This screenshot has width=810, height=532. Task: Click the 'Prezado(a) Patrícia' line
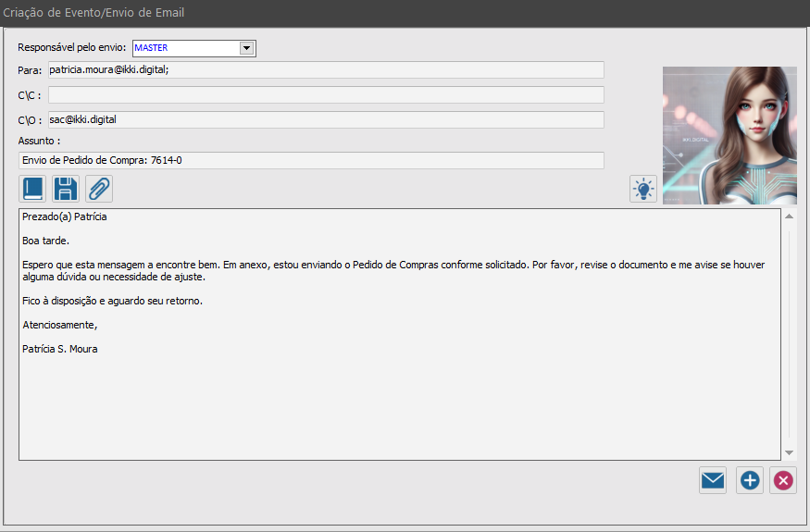tap(65, 217)
